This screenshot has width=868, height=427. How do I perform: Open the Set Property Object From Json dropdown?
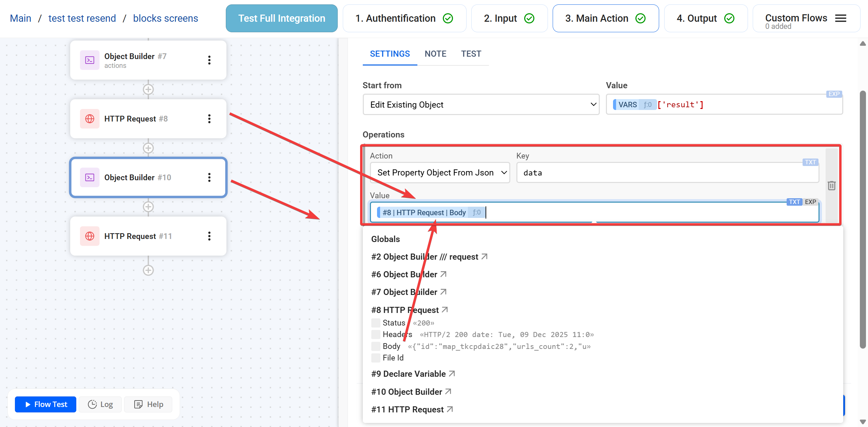pyautogui.click(x=440, y=173)
